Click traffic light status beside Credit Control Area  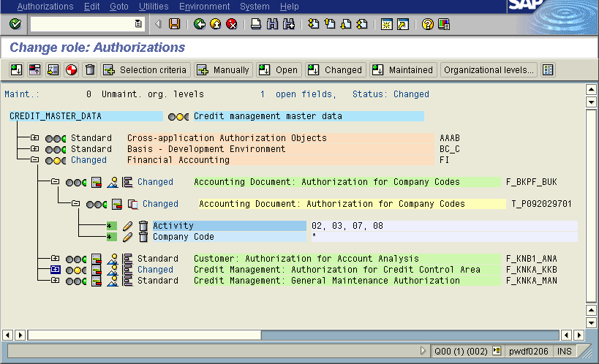75,270
